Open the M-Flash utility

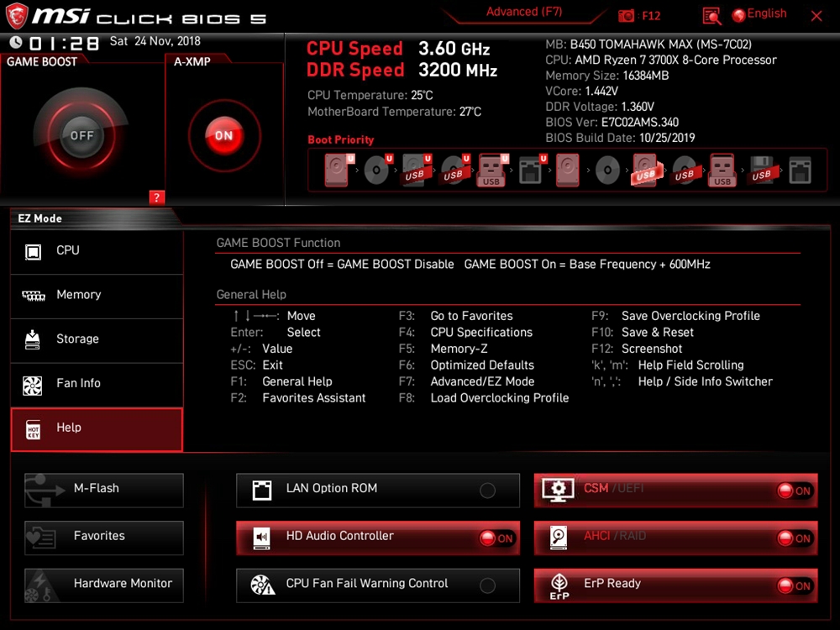104,491
